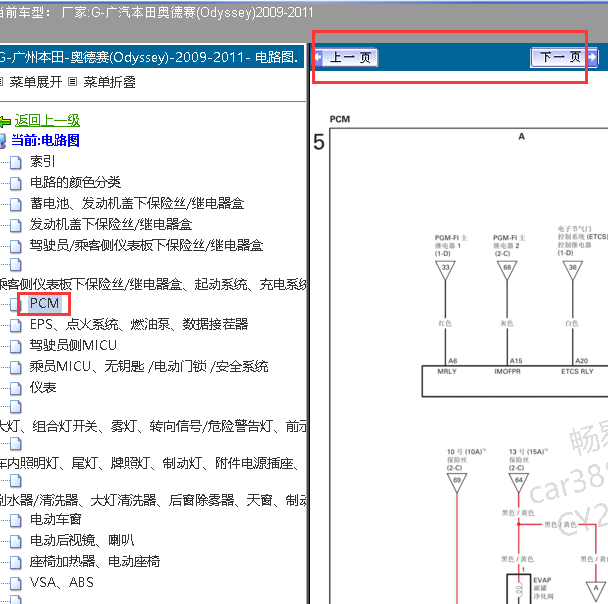Click connector 33 triangle in diagram
Image resolution: width=608 pixels, height=604 pixels.
tap(445, 270)
